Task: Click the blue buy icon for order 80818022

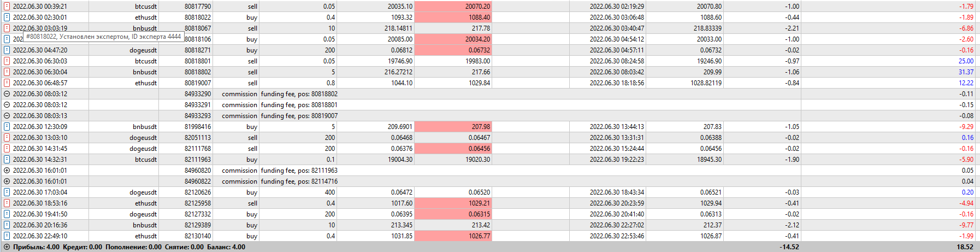Action: 7,17
